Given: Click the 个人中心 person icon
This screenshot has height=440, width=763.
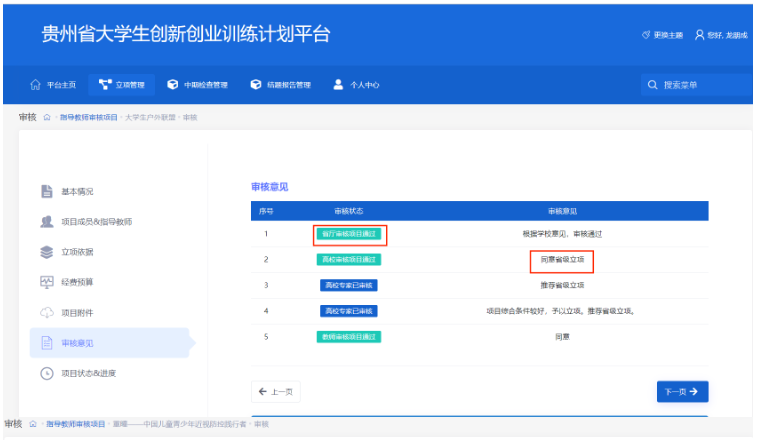Looking at the screenshot, I should coord(338,85).
